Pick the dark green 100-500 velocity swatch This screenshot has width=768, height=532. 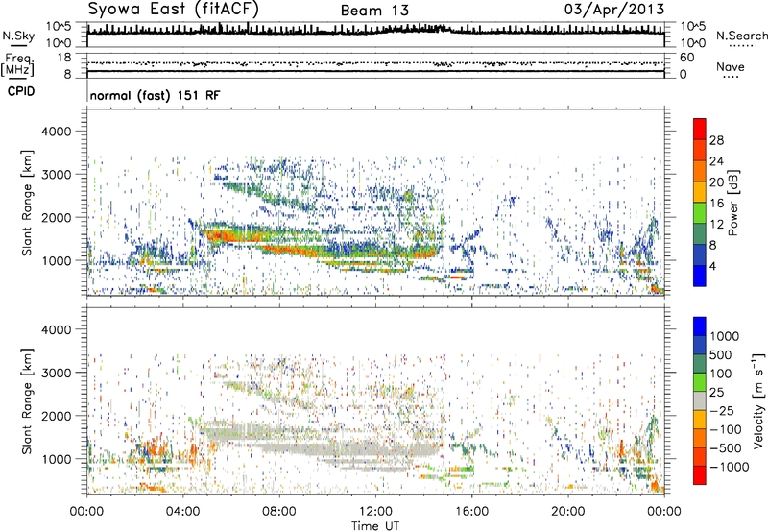[700, 364]
